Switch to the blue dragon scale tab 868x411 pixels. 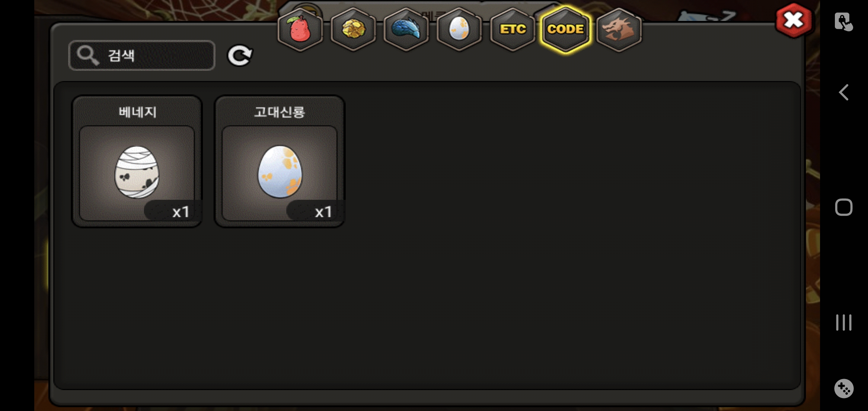click(406, 29)
